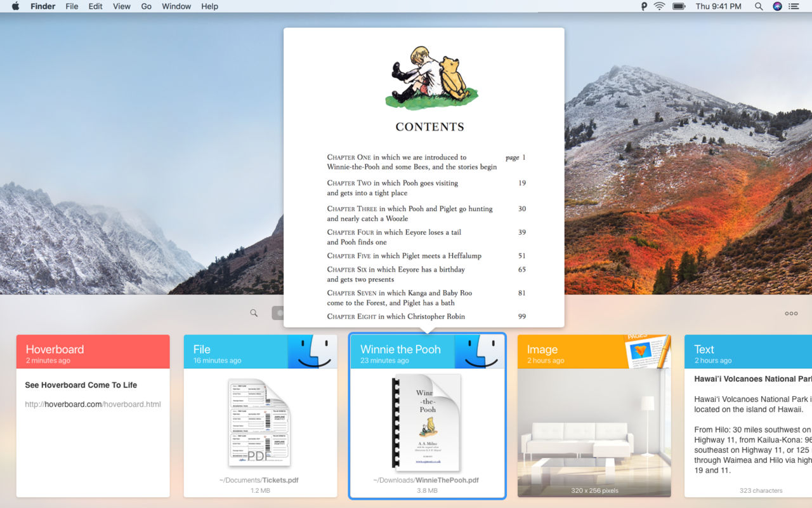
Task: Click the battery status icon
Action: point(679,6)
